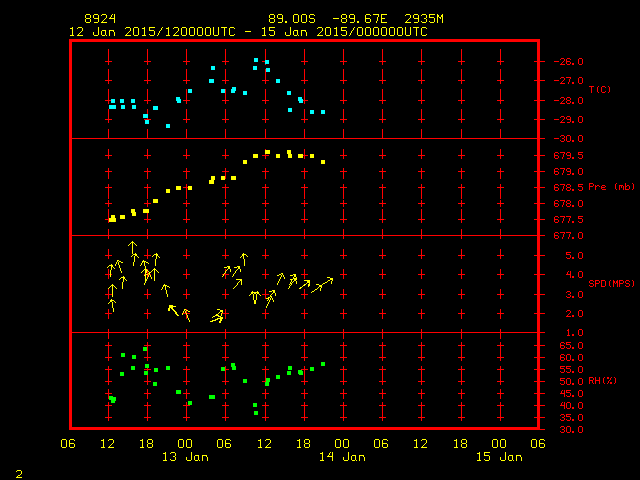This screenshot has height=480, width=640.
Task: Click the lowest green humidity point near 37
Action: (x=256, y=413)
